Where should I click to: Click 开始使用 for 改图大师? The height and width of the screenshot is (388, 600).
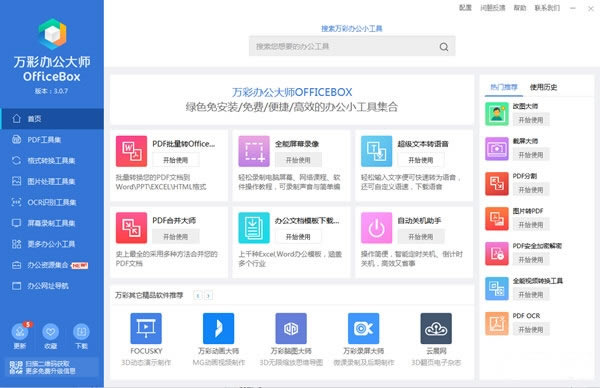531,120
